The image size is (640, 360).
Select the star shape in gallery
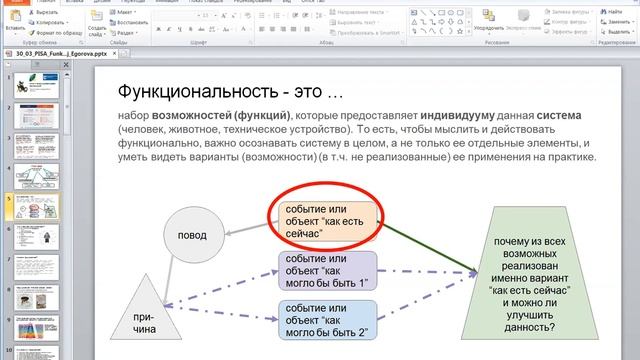click(x=460, y=31)
